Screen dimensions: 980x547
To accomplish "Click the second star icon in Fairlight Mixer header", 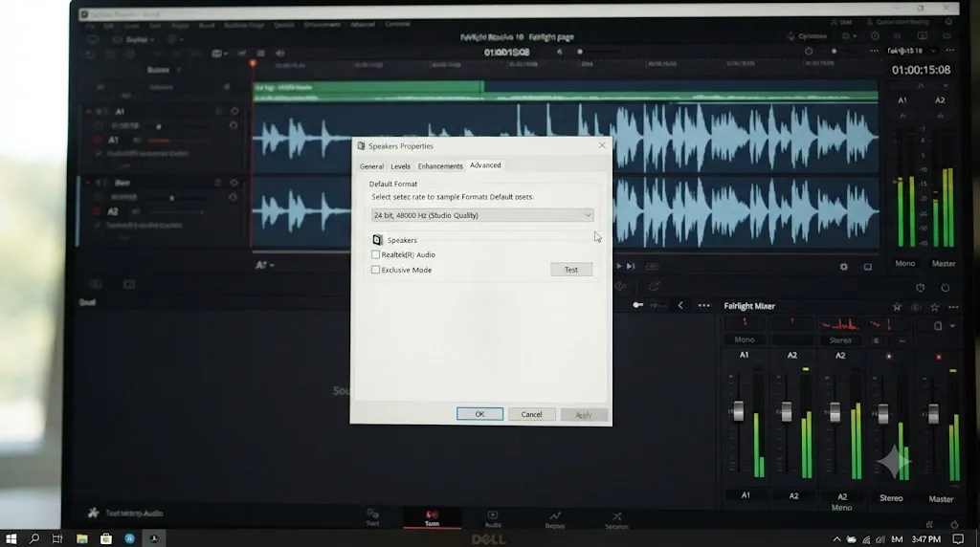I will 935,307.
